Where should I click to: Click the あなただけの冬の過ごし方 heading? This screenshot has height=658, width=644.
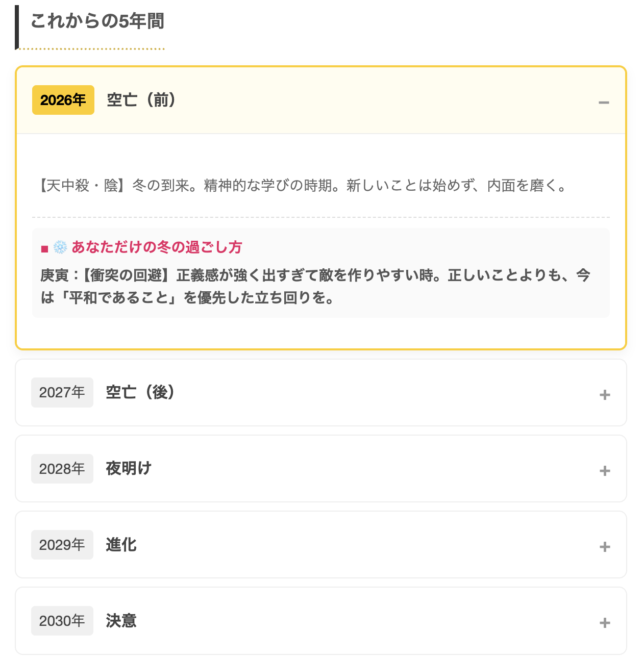pyautogui.click(x=157, y=247)
